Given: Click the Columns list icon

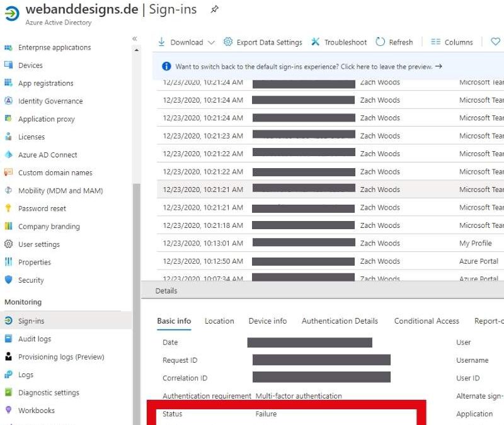Looking at the screenshot, I should tap(435, 42).
